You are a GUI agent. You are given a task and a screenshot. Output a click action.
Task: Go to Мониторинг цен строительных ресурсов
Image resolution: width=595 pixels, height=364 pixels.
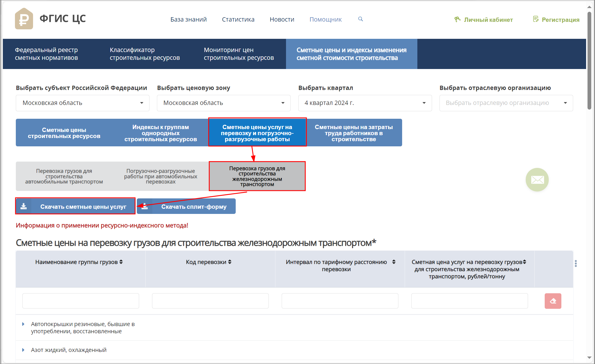(x=239, y=54)
